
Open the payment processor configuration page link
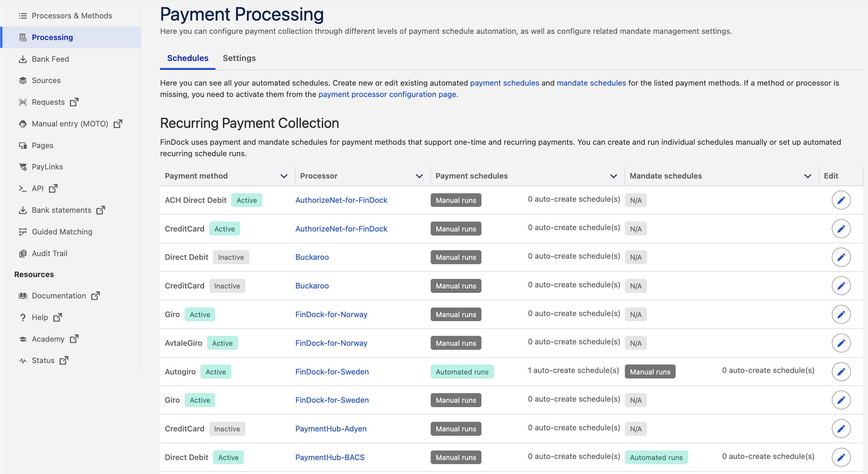(387, 94)
